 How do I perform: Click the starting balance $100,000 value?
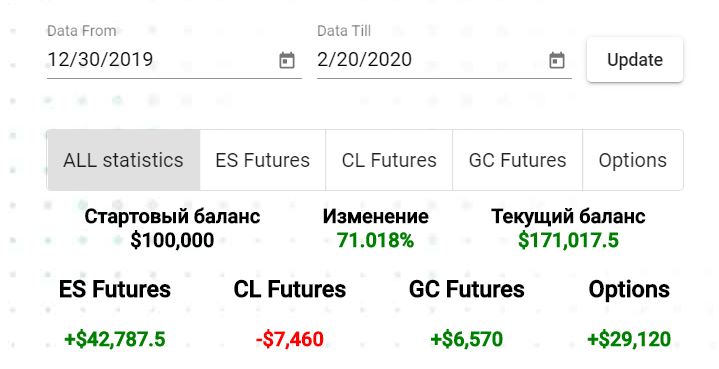[172, 240]
